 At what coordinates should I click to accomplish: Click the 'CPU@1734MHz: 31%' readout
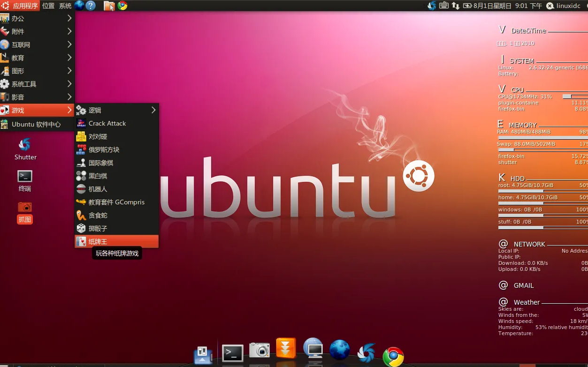click(525, 97)
